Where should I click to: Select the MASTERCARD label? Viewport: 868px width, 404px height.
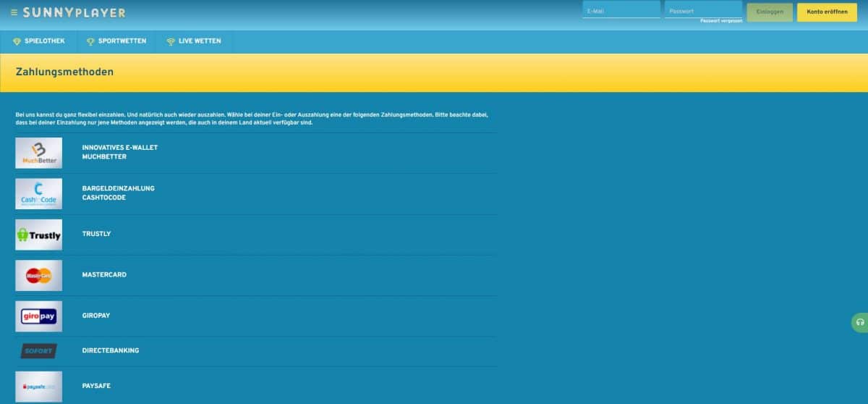[x=104, y=275]
